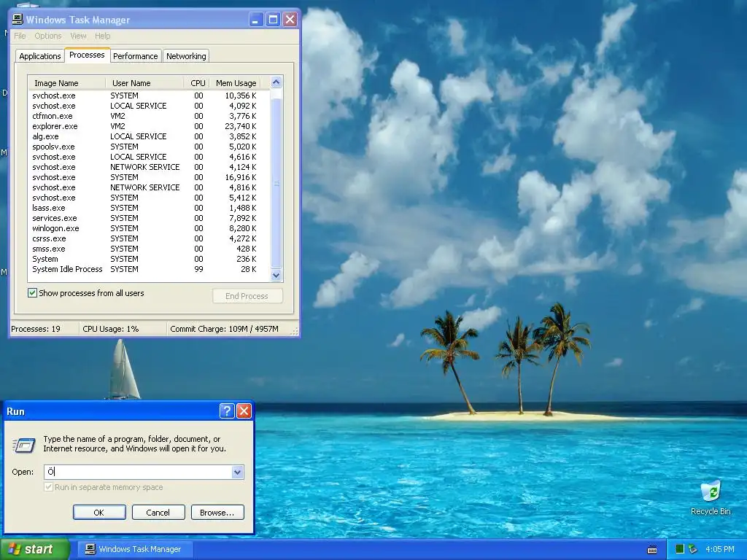The image size is (747, 560).
Task: Click the clock showing 4:05 PM
Action: pyautogui.click(x=719, y=549)
